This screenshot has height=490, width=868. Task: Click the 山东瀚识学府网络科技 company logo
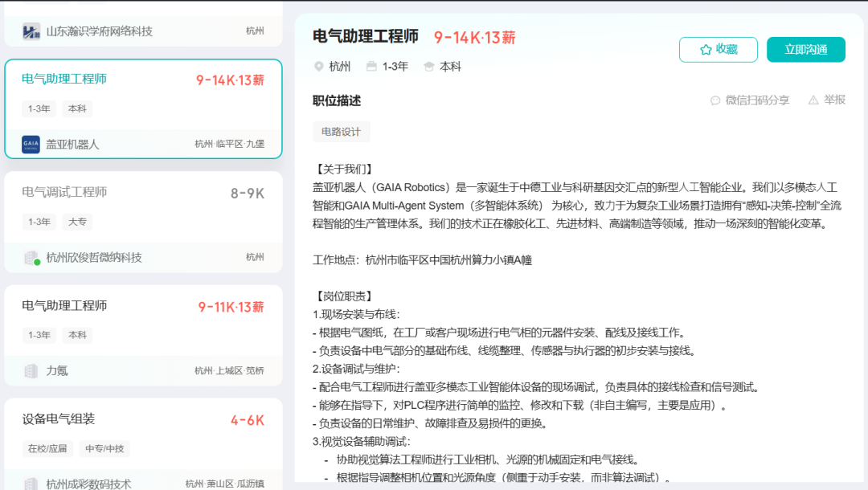[31, 32]
